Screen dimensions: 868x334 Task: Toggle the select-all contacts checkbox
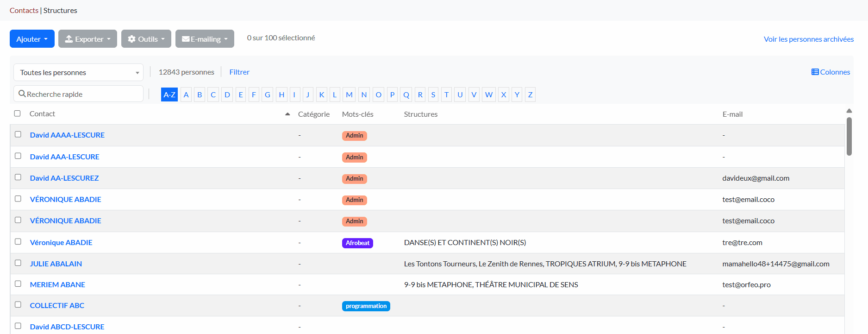point(18,113)
